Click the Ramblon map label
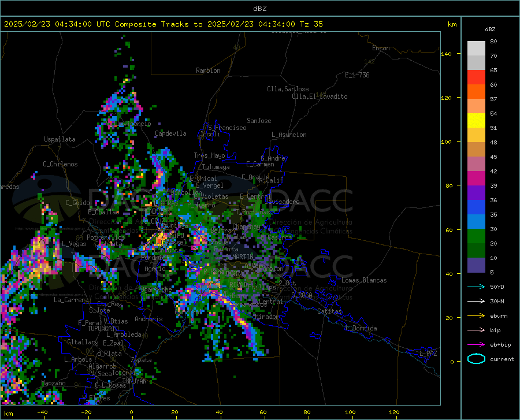 click(x=208, y=70)
